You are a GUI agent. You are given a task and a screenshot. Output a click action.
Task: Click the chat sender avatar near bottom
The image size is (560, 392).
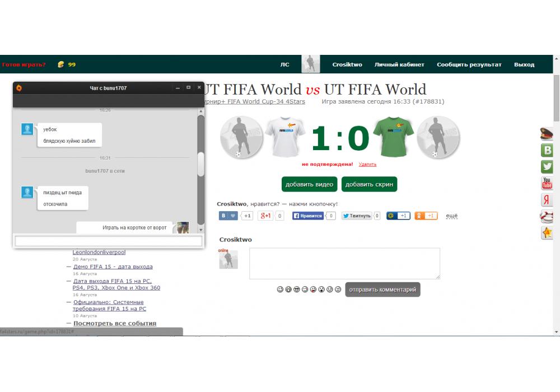point(183,227)
